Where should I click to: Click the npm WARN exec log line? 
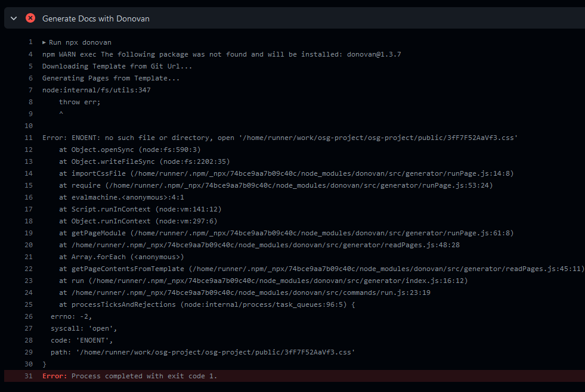222,54
